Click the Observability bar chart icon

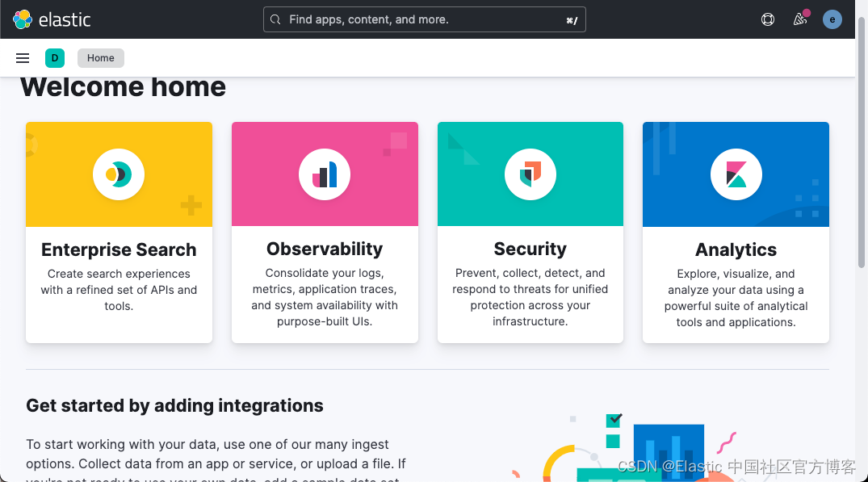click(x=325, y=174)
